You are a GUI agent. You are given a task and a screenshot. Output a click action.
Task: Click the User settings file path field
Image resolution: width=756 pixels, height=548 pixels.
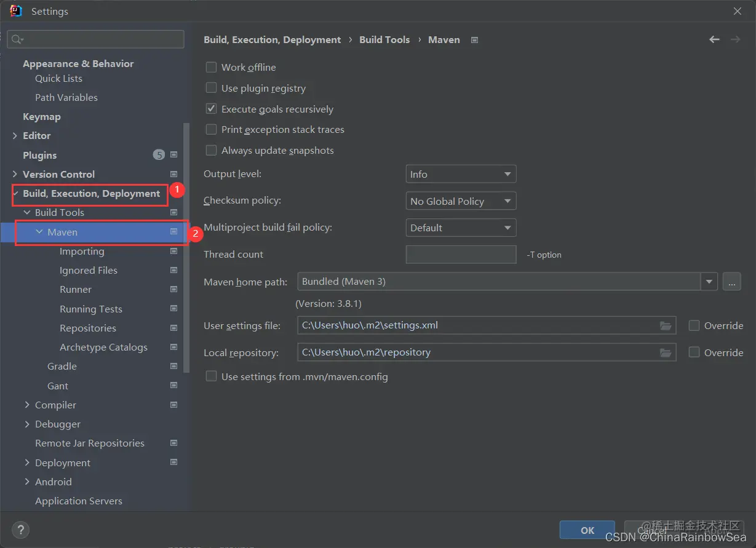point(486,325)
